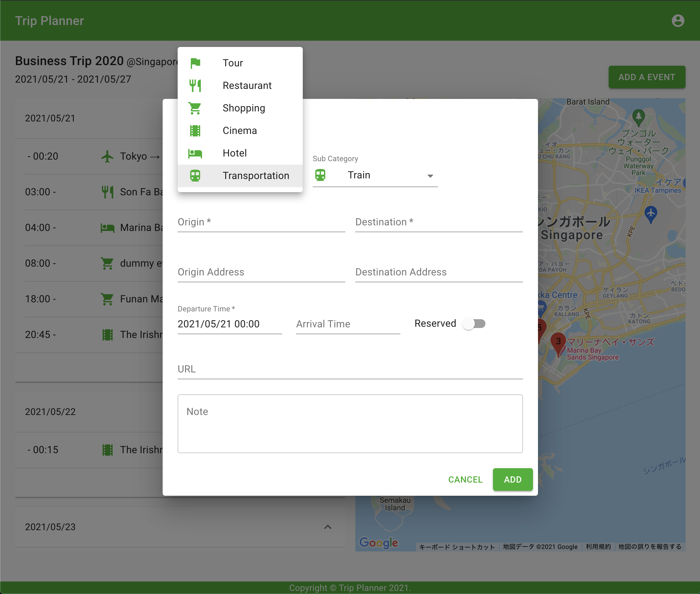Open the Google Maps terms of use (利用規約) link
Viewport: 700px width, 594px height.
pyautogui.click(x=598, y=547)
